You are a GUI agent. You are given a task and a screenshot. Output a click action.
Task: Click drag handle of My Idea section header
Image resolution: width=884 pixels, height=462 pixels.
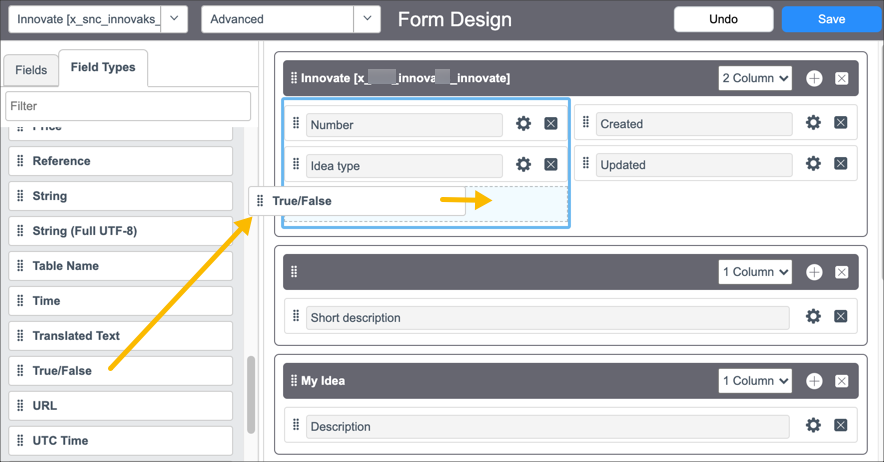[x=294, y=381]
